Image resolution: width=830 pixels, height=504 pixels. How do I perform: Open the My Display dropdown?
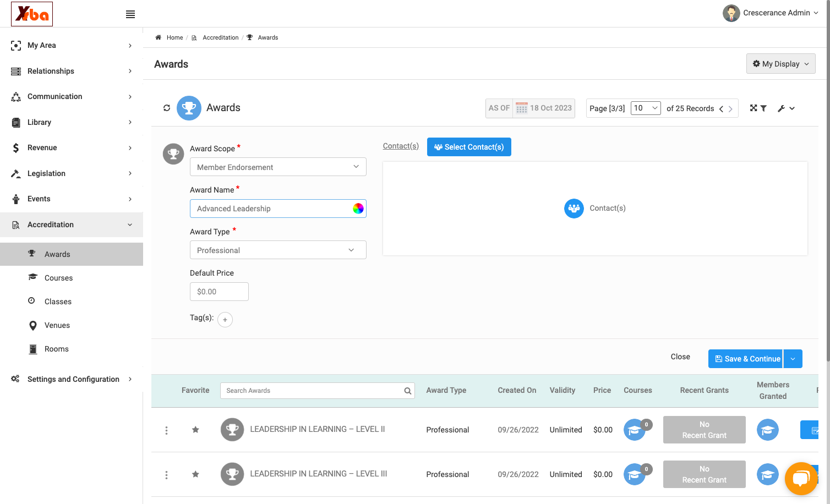780,64
